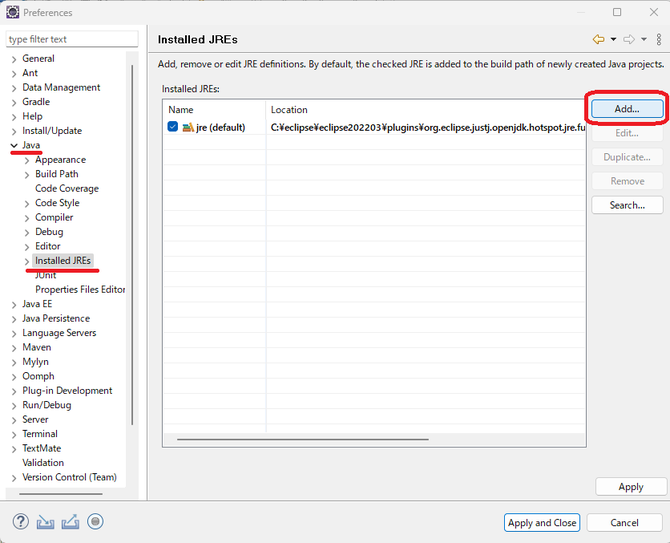
Task: Click the Cancel button
Action: click(x=624, y=522)
